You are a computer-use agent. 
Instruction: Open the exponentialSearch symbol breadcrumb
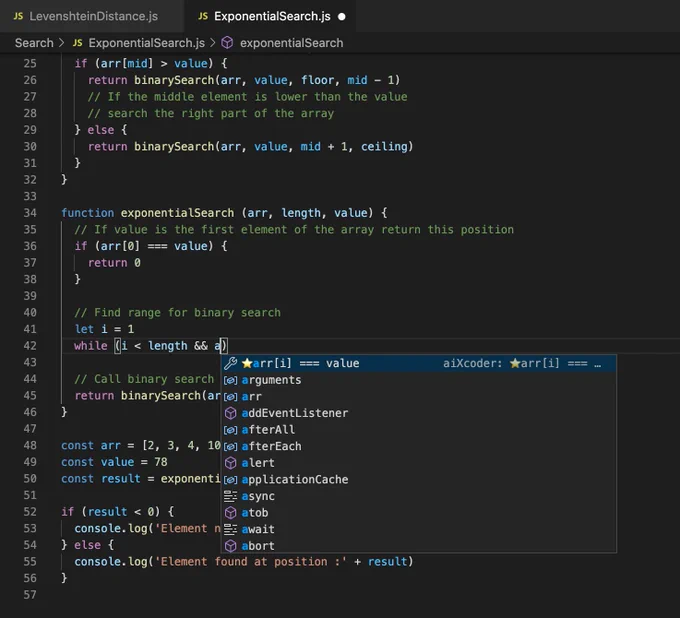(291, 43)
